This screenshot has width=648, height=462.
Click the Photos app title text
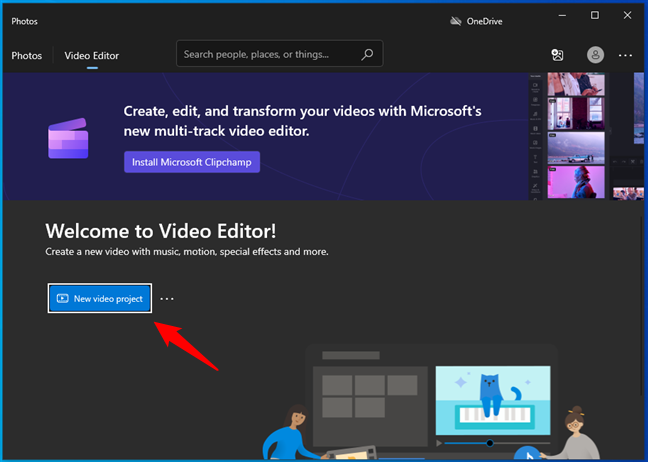[x=24, y=21]
